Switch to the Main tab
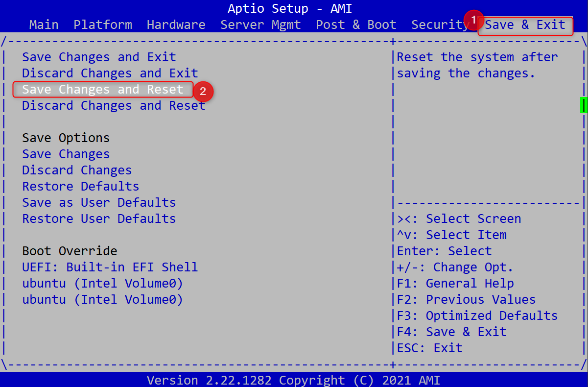Screen dimensions: 588x387 pos(44,24)
